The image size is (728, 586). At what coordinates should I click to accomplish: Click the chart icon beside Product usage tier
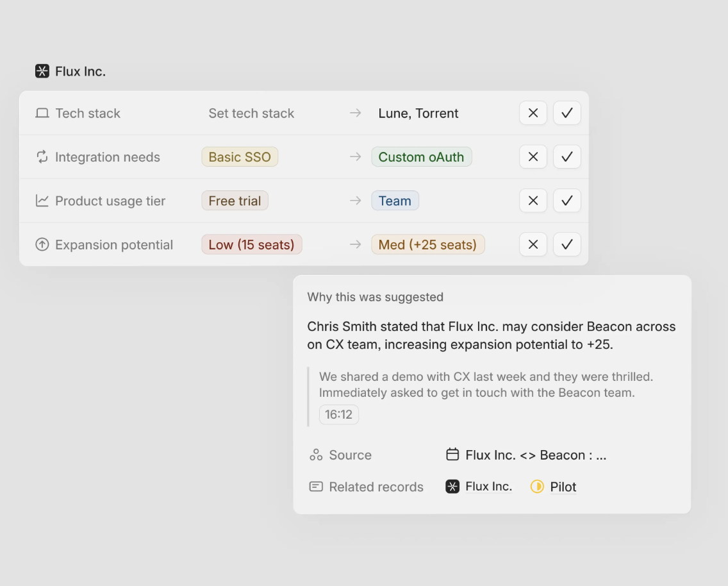[42, 201]
